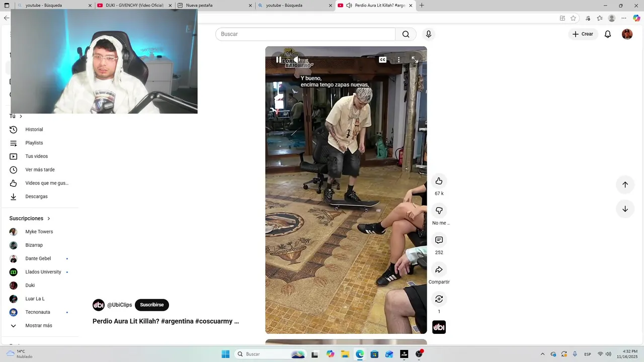644x362 pixels.
Task: Expand the Tú section chevron
Action: [21, 116]
